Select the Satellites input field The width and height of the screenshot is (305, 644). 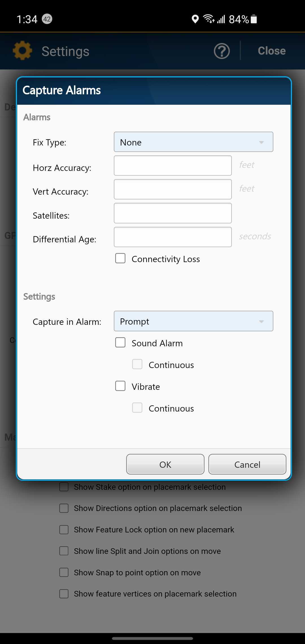point(173,213)
